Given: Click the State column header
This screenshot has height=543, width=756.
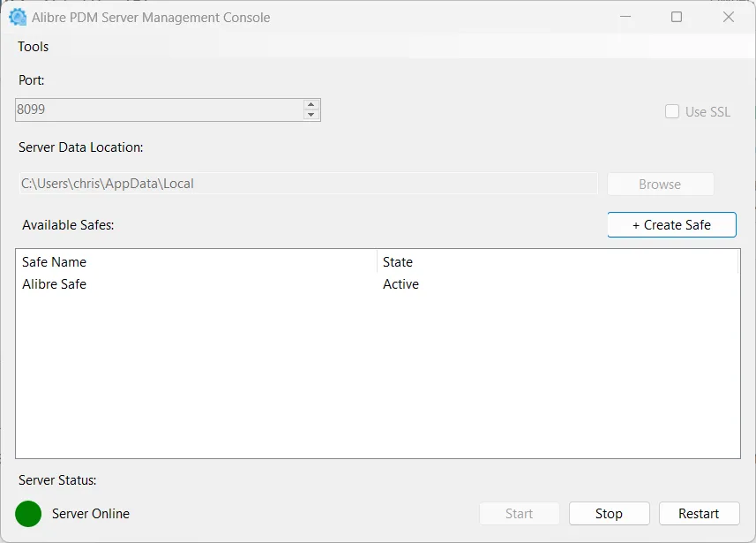Looking at the screenshot, I should click(558, 261).
